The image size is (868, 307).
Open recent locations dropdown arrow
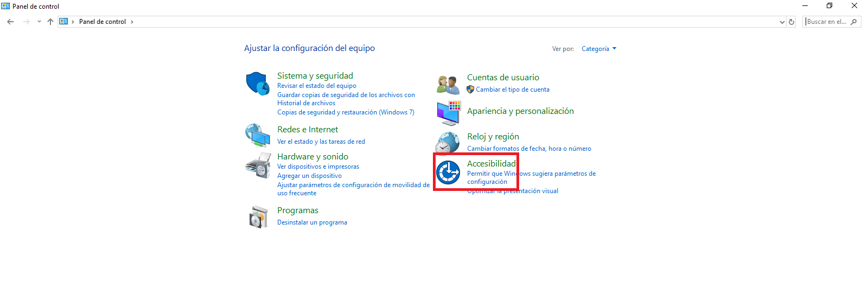click(39, 22)
